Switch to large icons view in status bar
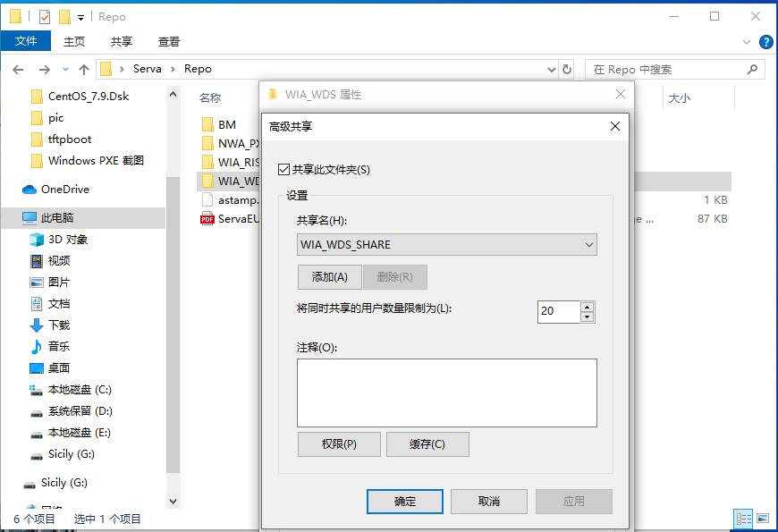This screenshot has width=778, height=532. [x=761, y=519]
